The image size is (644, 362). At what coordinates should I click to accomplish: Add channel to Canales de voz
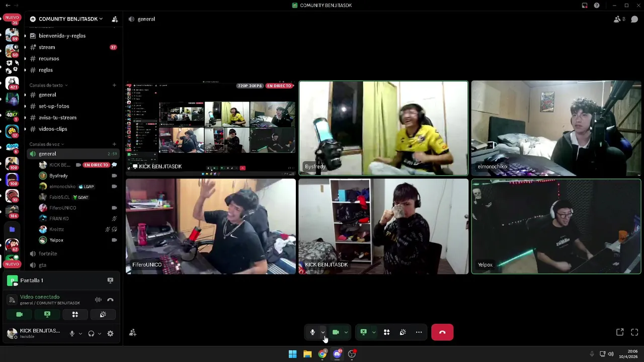(114, 144)
